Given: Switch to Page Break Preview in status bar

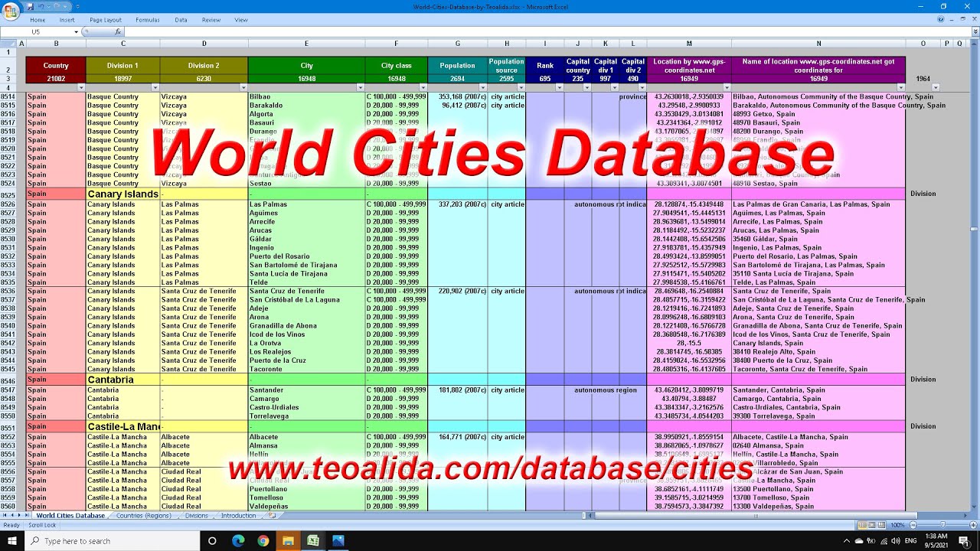Looking at the screenshot, I should (882, 525).
